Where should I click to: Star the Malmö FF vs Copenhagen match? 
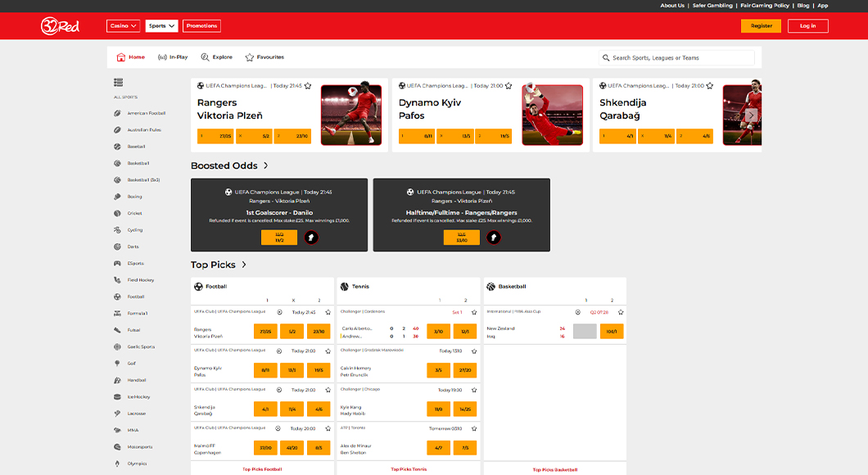click(x=328, y=428)
